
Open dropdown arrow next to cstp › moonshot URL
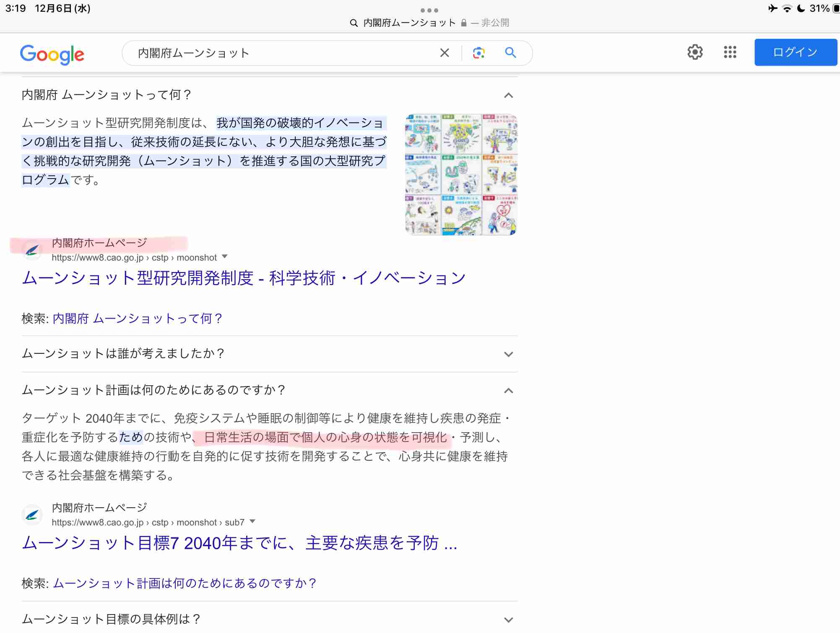[x=224, y=257]
